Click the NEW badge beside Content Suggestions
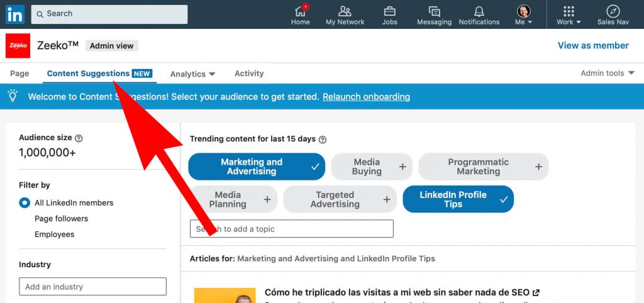 coord(142,74)
